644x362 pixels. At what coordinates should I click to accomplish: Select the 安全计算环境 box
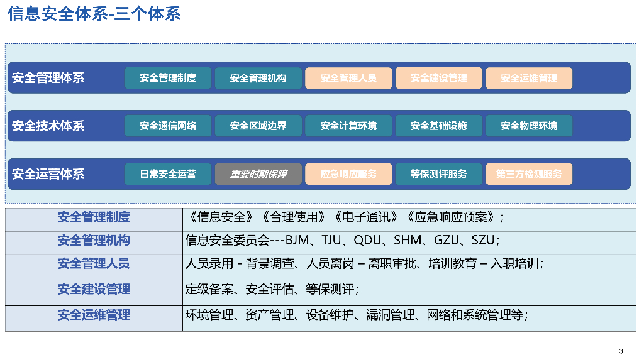348,126
